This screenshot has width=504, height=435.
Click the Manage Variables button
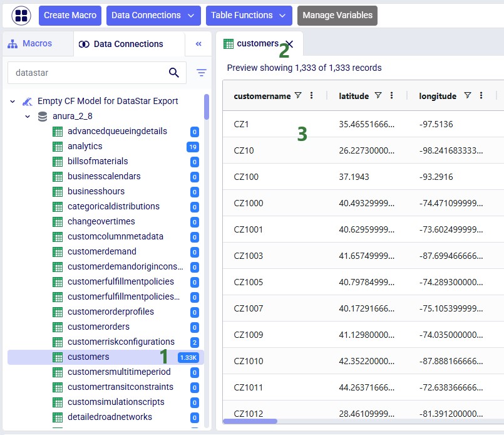click(337, 16)
